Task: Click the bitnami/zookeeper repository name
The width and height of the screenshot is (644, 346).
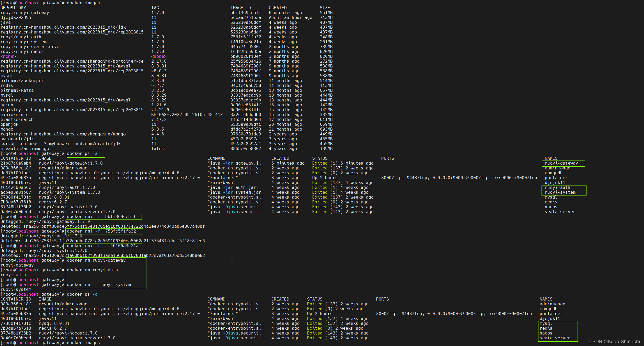Action: [22, 81]
